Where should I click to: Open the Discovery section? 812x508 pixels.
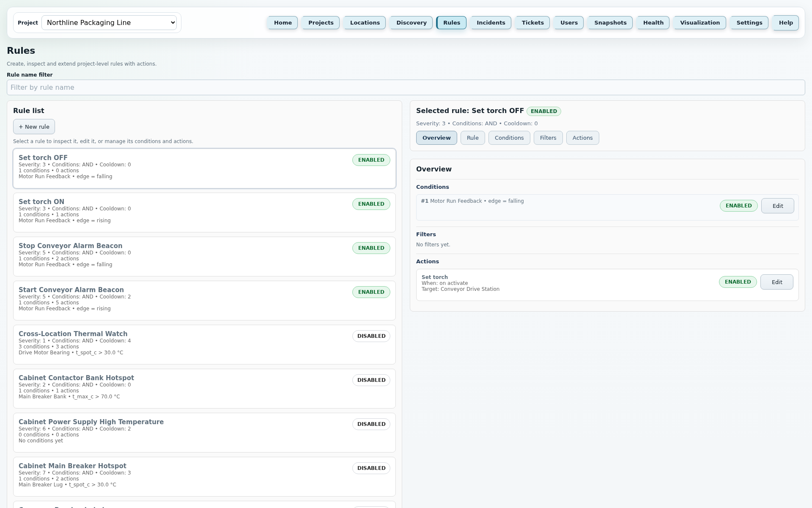[411, 23]
